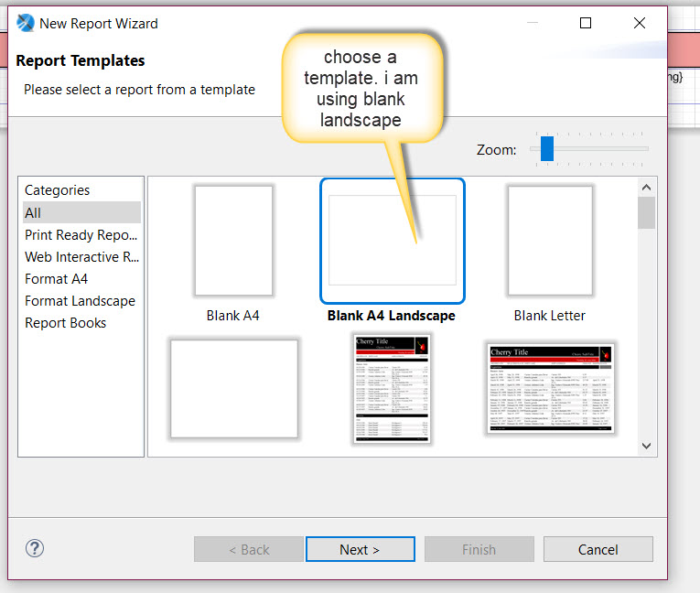Click the scrollbar up arrow in templates list
Screen dimensions: 700x593
point(647,187)
